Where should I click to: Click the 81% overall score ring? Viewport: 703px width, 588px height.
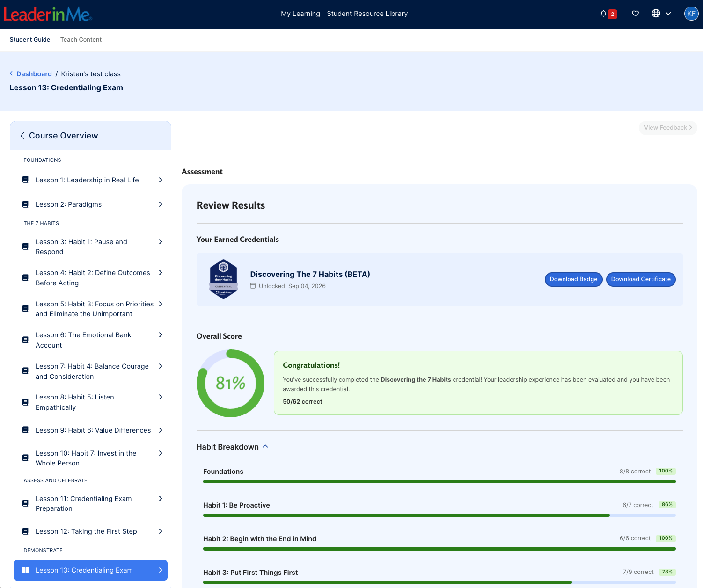click(230, 383)
